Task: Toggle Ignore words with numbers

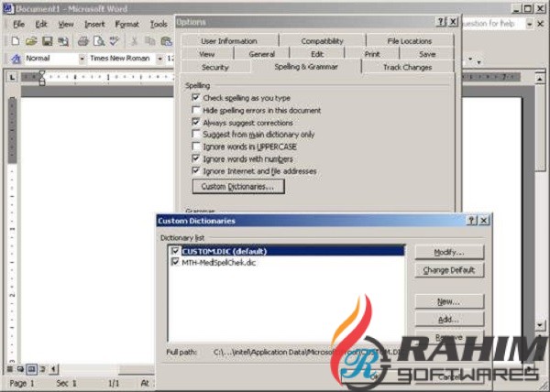Action: click(x=196, y=158)
